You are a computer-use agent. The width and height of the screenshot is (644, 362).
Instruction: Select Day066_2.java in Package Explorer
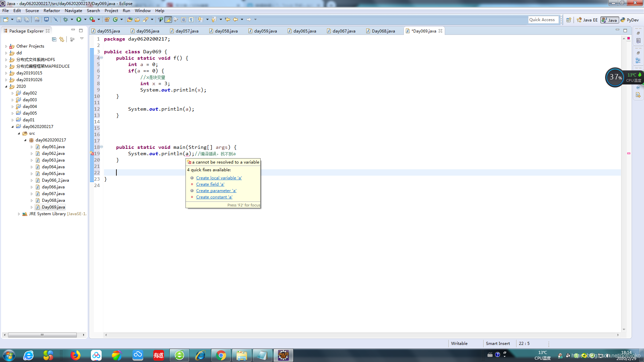point(55,180)
